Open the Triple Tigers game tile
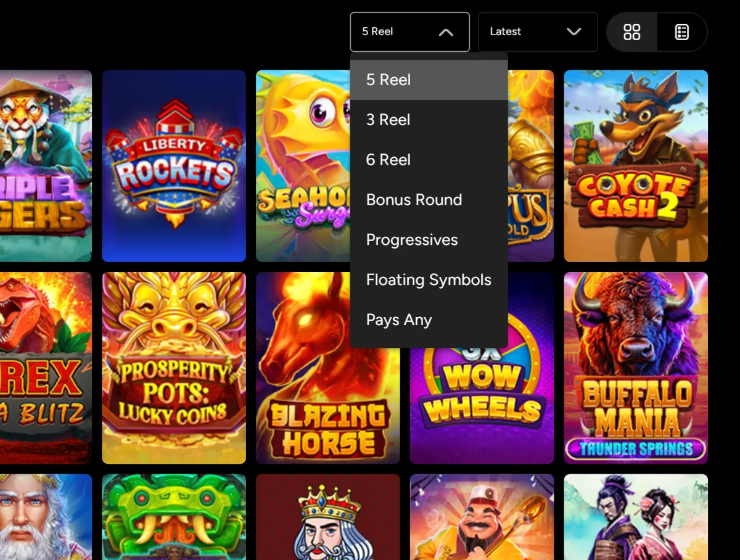 click(x=46, y=166)
